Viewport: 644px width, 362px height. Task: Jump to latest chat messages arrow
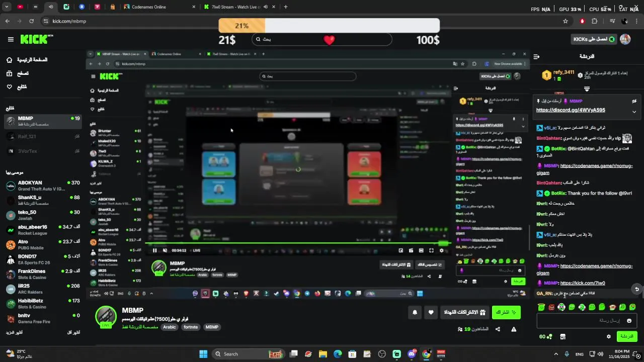pyautogui.click(x=636, y=289)
